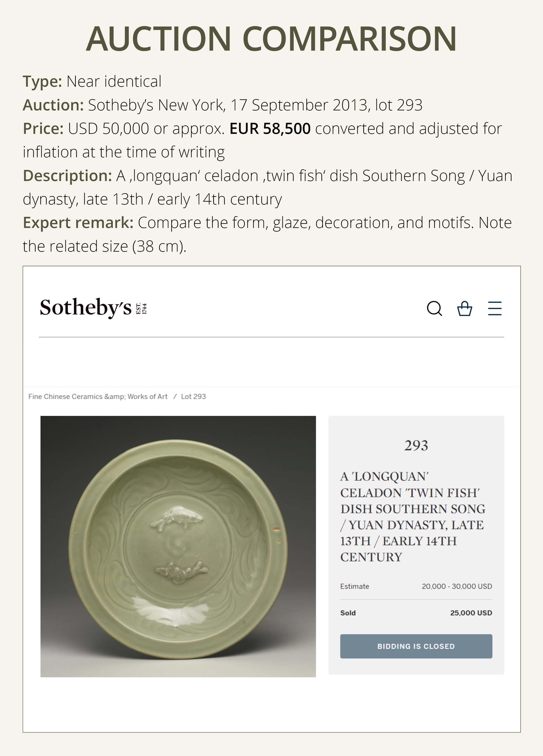
Task: Click the Expert remark label
Action: (x=78, y=223)
